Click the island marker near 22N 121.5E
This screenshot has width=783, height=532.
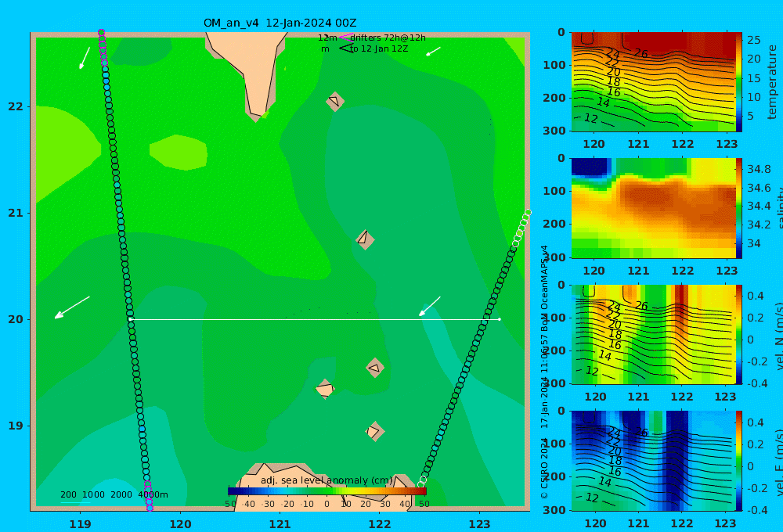pos(334,101)
